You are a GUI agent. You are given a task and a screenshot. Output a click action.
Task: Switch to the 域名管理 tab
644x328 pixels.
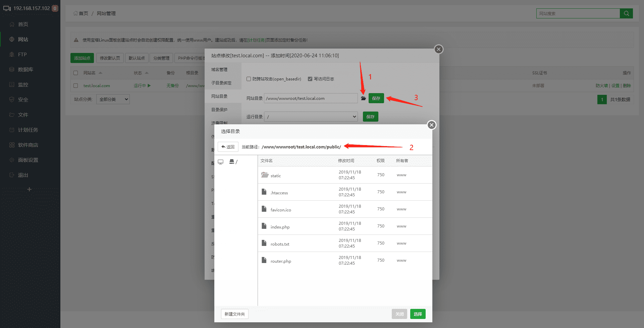223,69
